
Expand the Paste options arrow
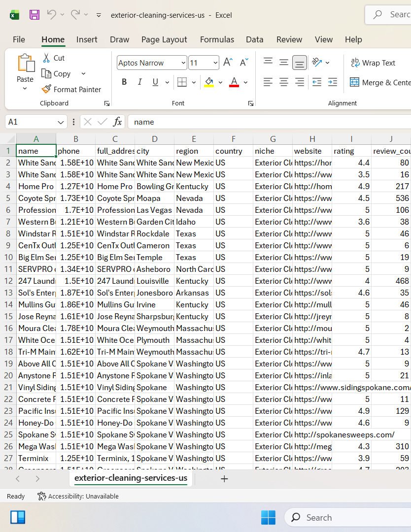point(25,89)
